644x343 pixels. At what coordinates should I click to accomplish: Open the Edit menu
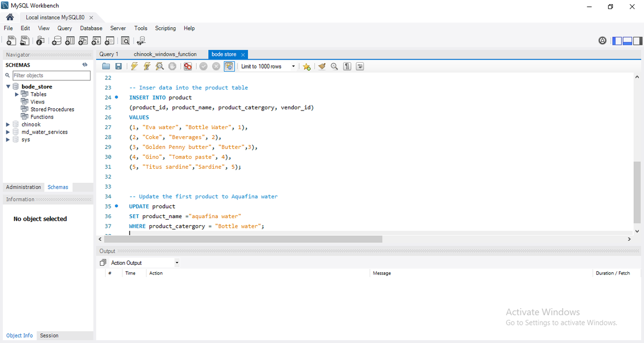click(25, 28)
